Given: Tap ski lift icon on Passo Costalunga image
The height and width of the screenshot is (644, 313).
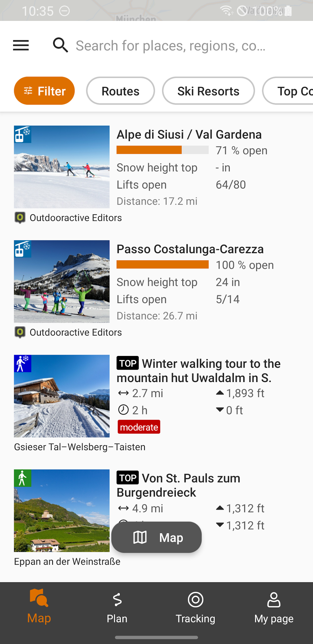Looking at the screenshot, I should [x=23, y=249].
